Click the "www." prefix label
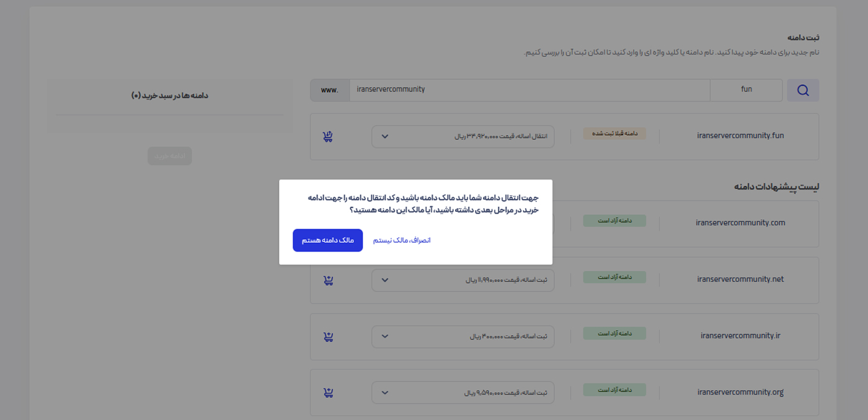Screen dimensions: 868x420 point(330,90)
